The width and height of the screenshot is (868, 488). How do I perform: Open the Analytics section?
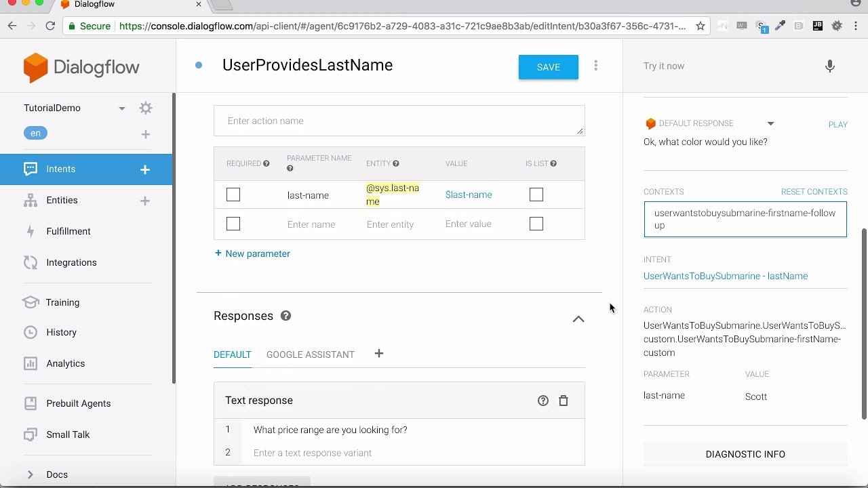(65, 363)
